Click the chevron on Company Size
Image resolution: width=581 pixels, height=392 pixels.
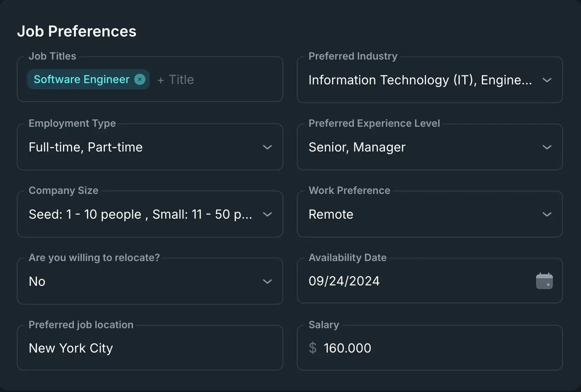point(267,214)
